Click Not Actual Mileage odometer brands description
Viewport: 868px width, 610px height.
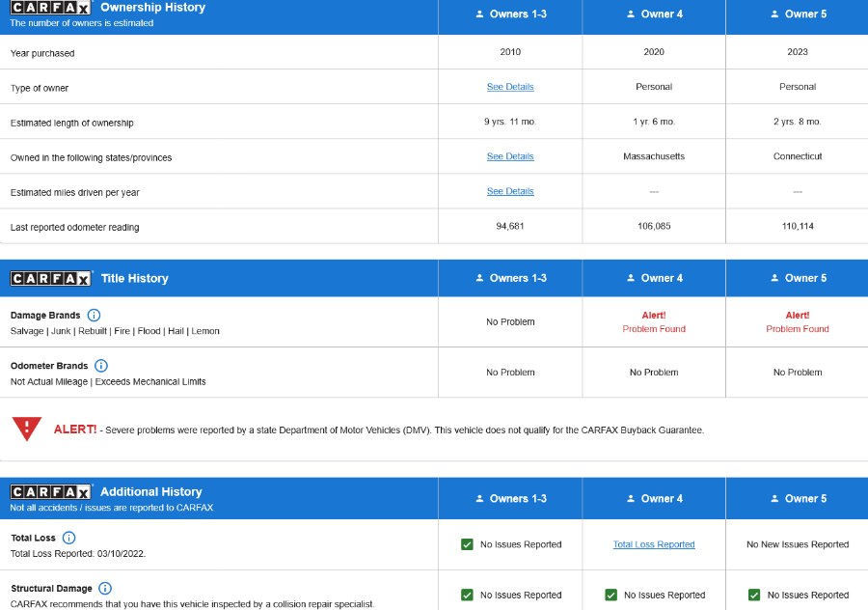point(108,382)
